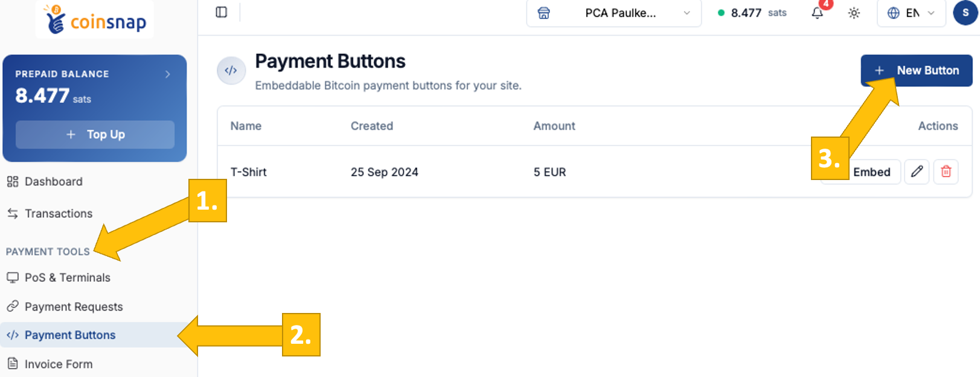
Task: Open the notifications bell icon
Action: [x=817, y=13]
